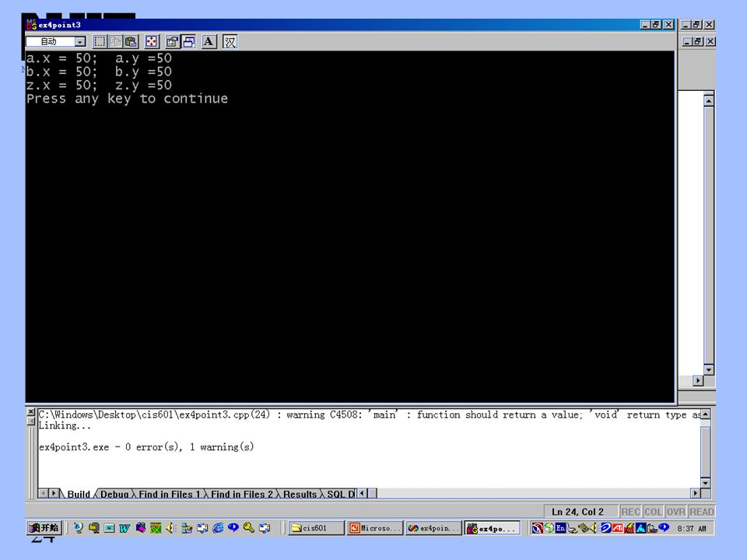Screen dimensions: 747x560
Task: Toggle full screen mode icon
Action: click(x=152, y=41)
